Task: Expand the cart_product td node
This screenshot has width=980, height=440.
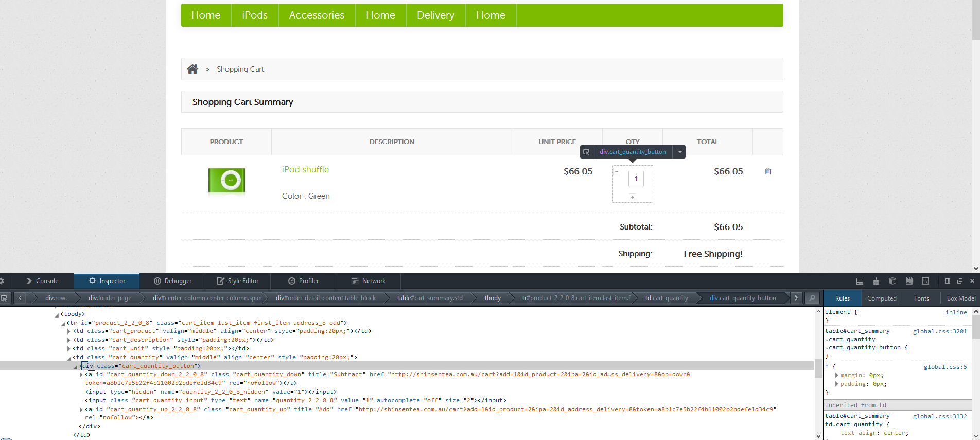Action: pyautogui.click(x=69, y=331)
